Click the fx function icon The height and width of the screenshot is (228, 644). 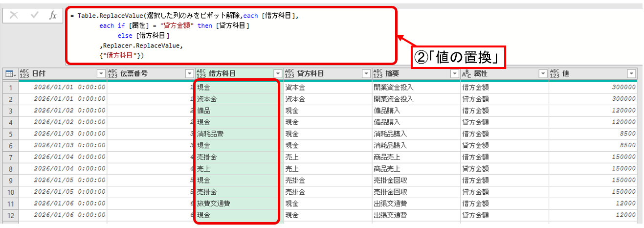53,15
